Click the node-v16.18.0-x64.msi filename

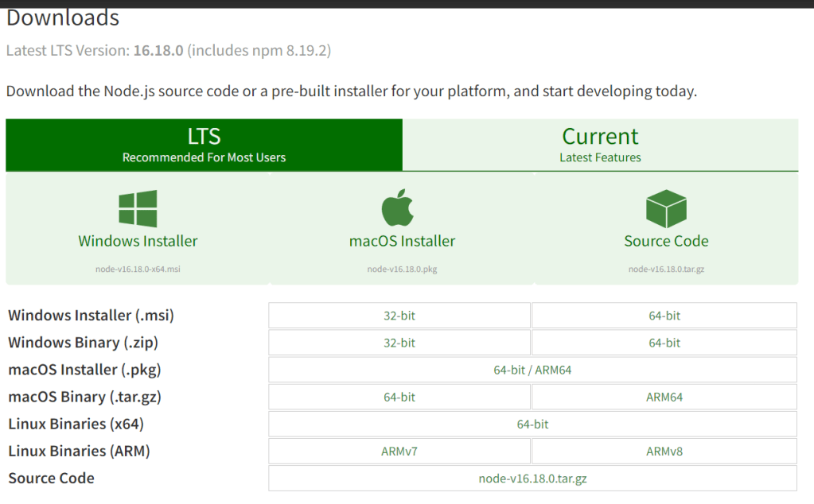click(x=138, y=269)
